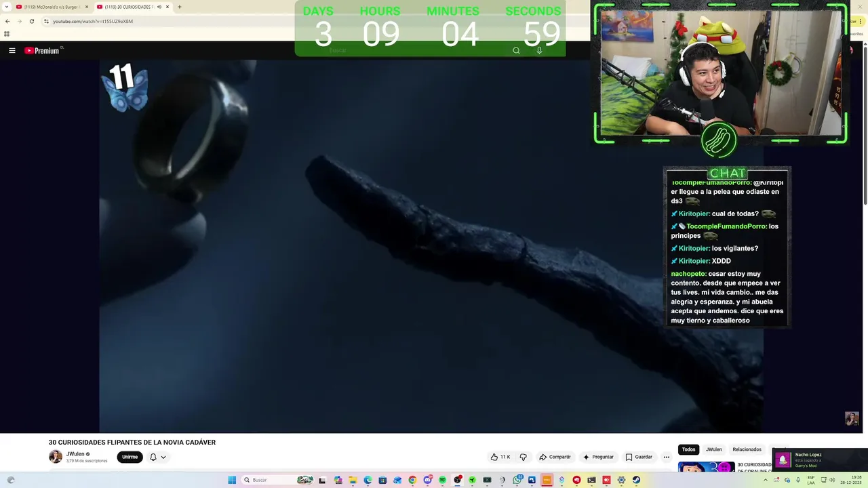Open the Chrome apps grid in bookmarks bar
This screenshot has height=488, width=868.
pyautogui.click(x=7, y=34)
